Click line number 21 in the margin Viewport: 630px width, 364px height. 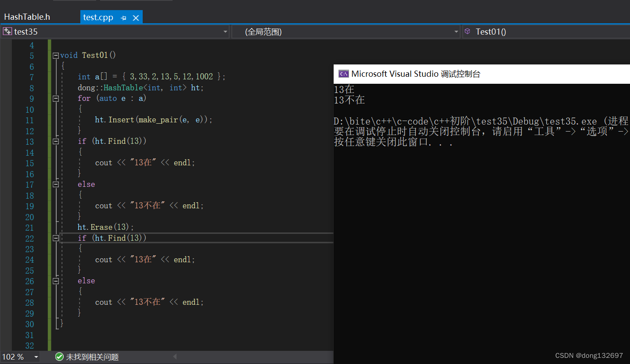tap(29, 228)
